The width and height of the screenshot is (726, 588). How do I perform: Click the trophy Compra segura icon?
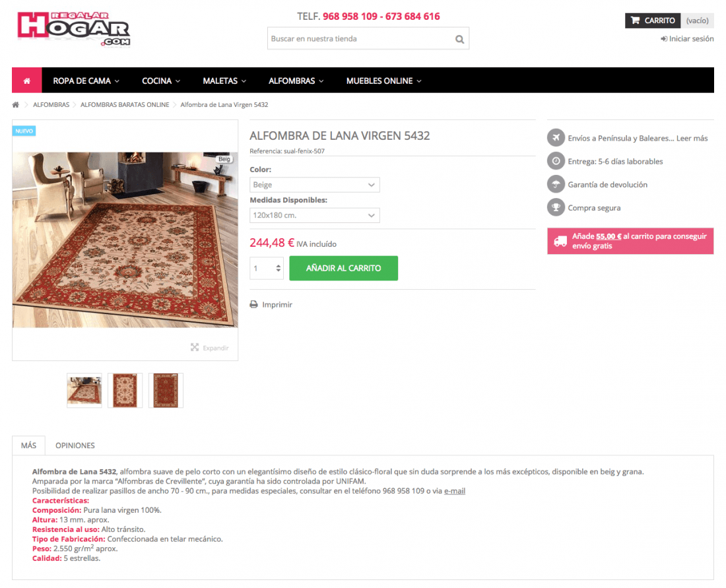[x=556, y=207]
